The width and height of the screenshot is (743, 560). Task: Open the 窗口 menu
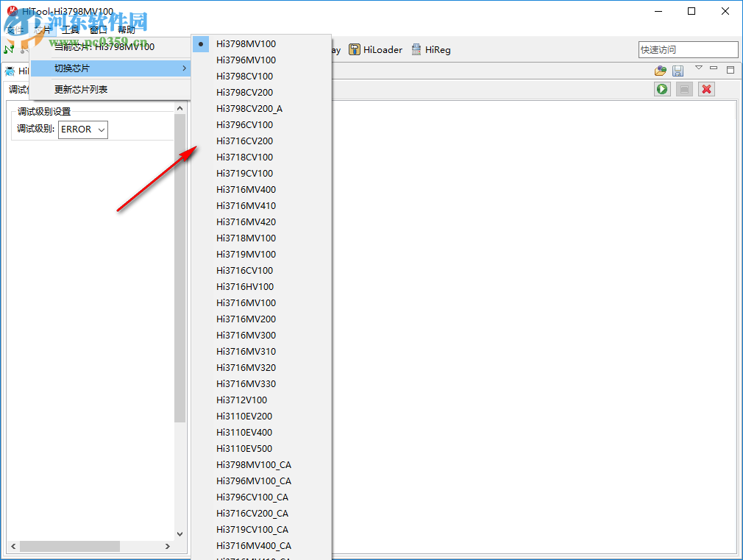pos(98,30)
